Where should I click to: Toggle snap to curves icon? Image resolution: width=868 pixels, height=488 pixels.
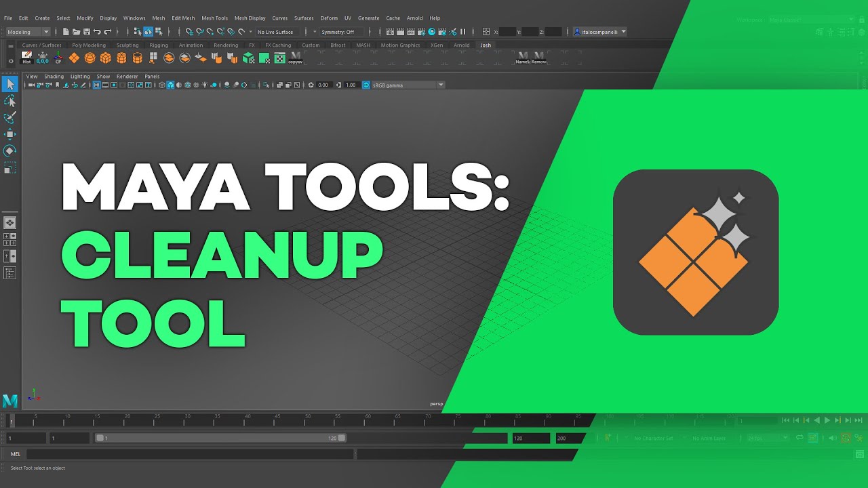199,32
